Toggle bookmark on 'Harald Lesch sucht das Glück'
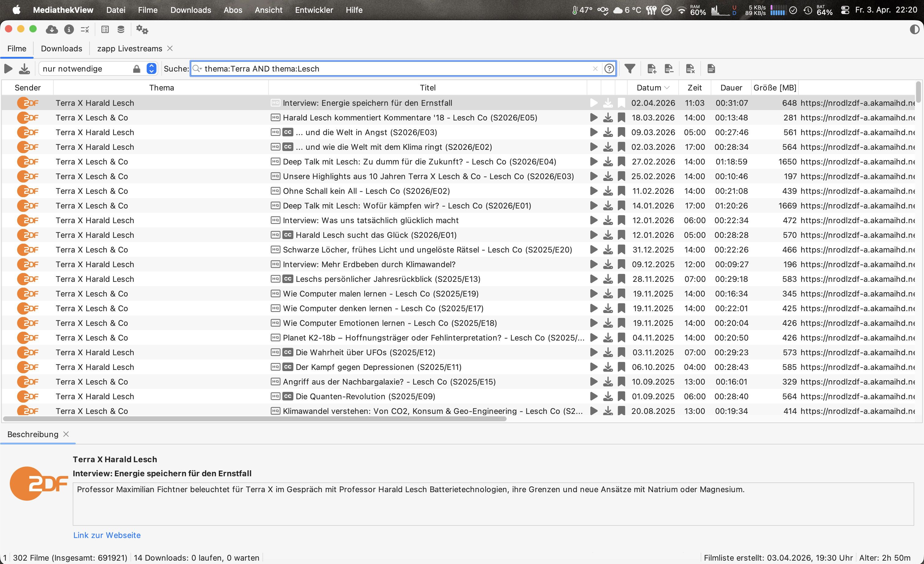Screen dimensions: 924x564 coord(621,235)
